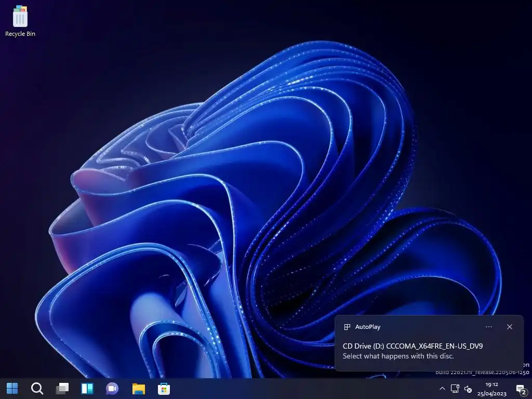Open taskbar Search magnifier

(x=37, y=389)
